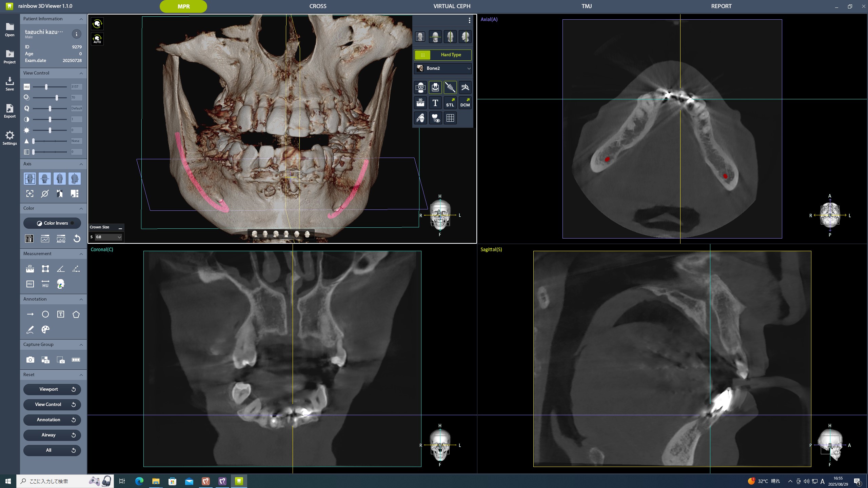Viewport: 868px width, 488px height.
Task: Select the angle measurement tool
Action: tap(61, 269)
